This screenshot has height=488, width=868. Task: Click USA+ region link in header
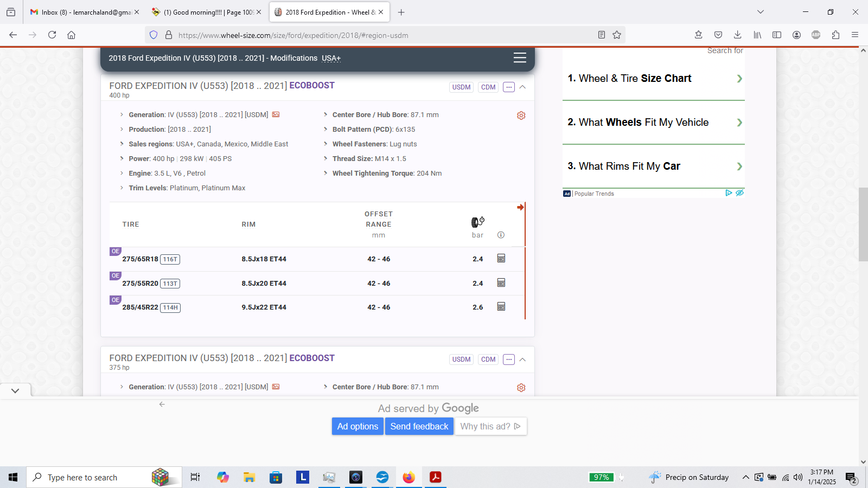tap(331, 59)
